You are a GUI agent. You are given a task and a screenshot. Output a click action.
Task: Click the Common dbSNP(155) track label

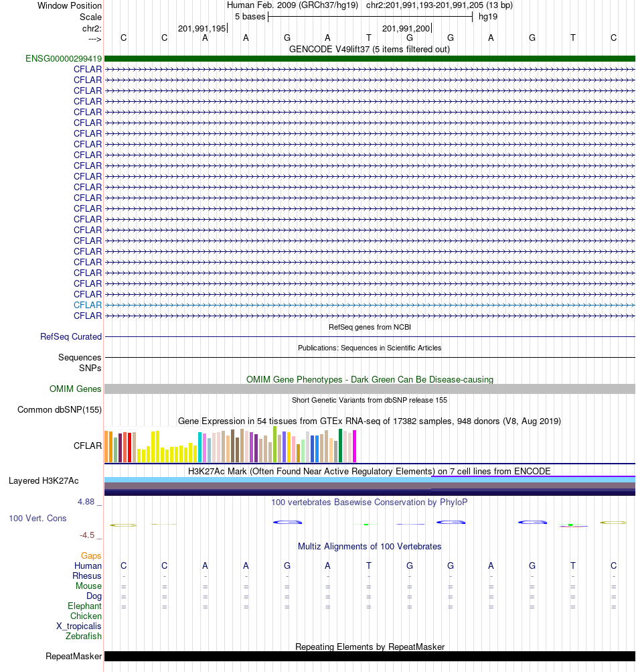[59, 410]
